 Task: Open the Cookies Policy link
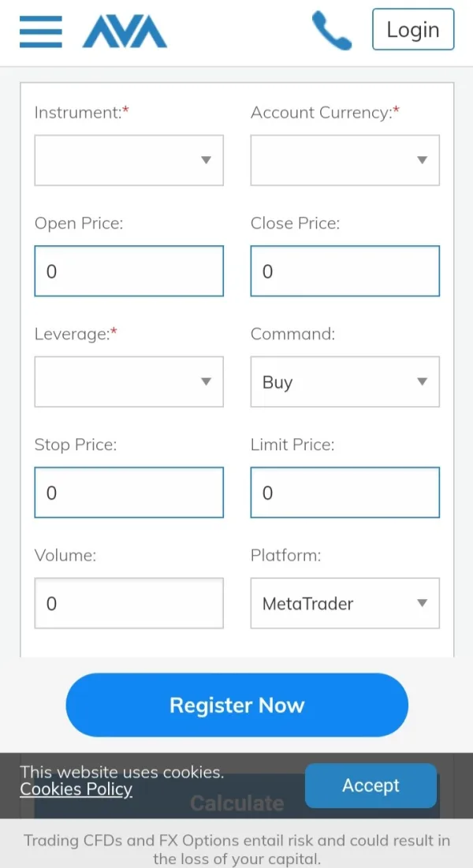coord(76,789)
